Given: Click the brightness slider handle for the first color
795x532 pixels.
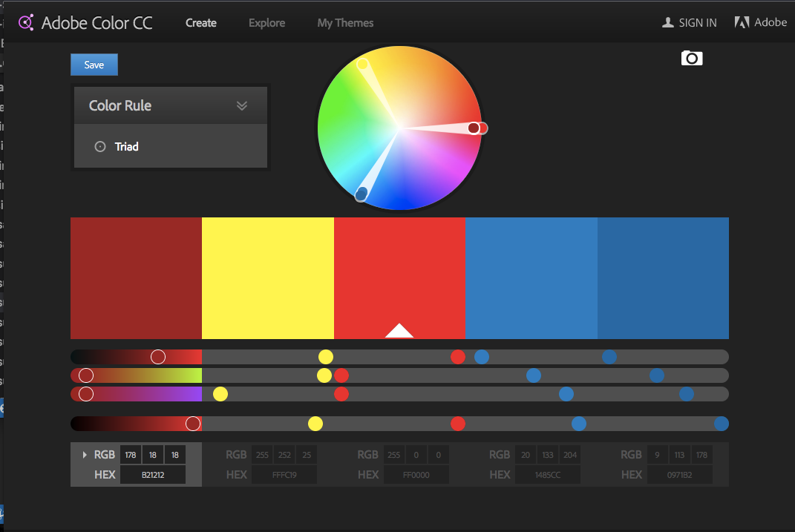Looking at the screenshot, I should tap(193, 424).
